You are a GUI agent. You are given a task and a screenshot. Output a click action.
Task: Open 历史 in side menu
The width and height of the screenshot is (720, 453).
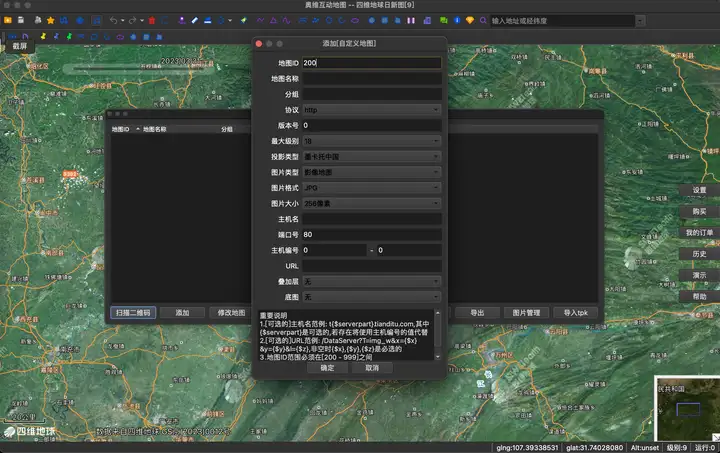tap(699, 254)
